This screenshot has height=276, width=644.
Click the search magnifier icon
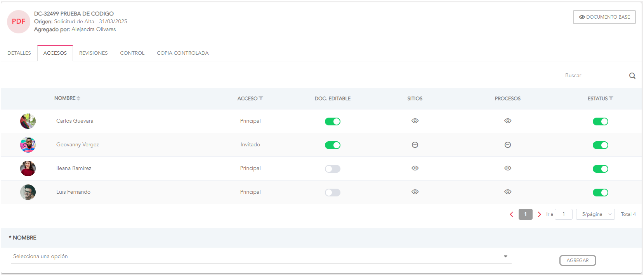632,76
